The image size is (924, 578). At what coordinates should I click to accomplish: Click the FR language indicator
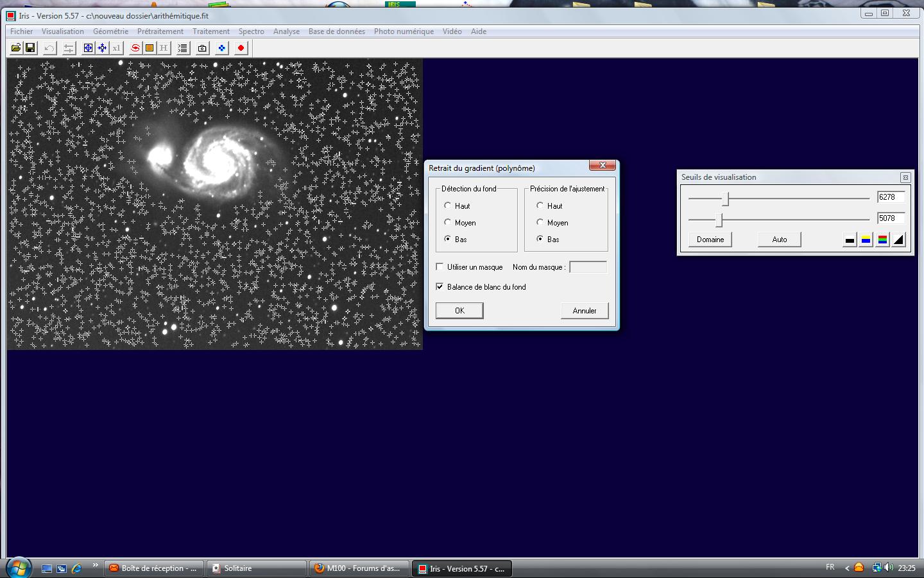pyautogui.click(x=830, y=567)
